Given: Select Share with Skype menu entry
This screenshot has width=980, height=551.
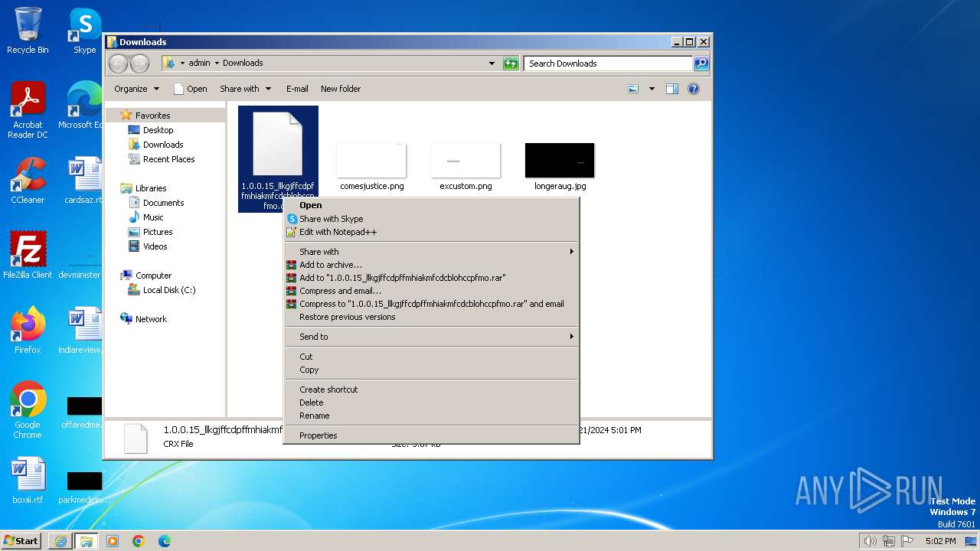Looking at the screenshot, I should click(x=431, y=219).
